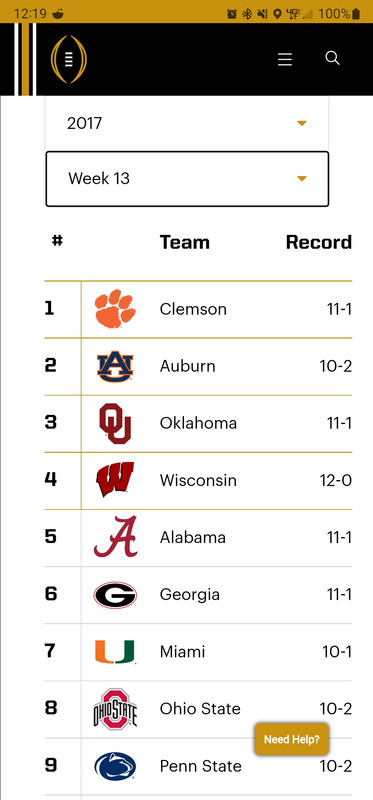The height and width of the screenshot is (800, 373).
Task: Open the Clemson team name link
Action: 193,309
